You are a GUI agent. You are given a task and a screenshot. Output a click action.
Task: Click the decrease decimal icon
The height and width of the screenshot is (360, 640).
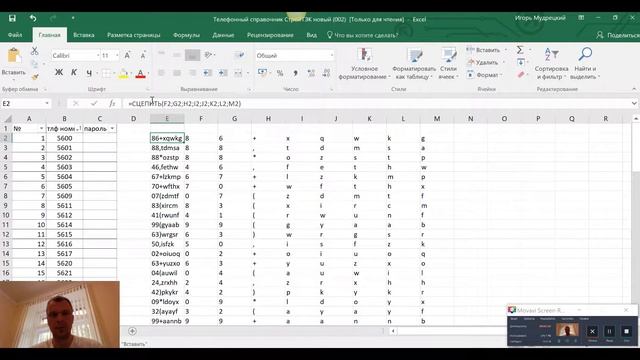pos(327,73)
